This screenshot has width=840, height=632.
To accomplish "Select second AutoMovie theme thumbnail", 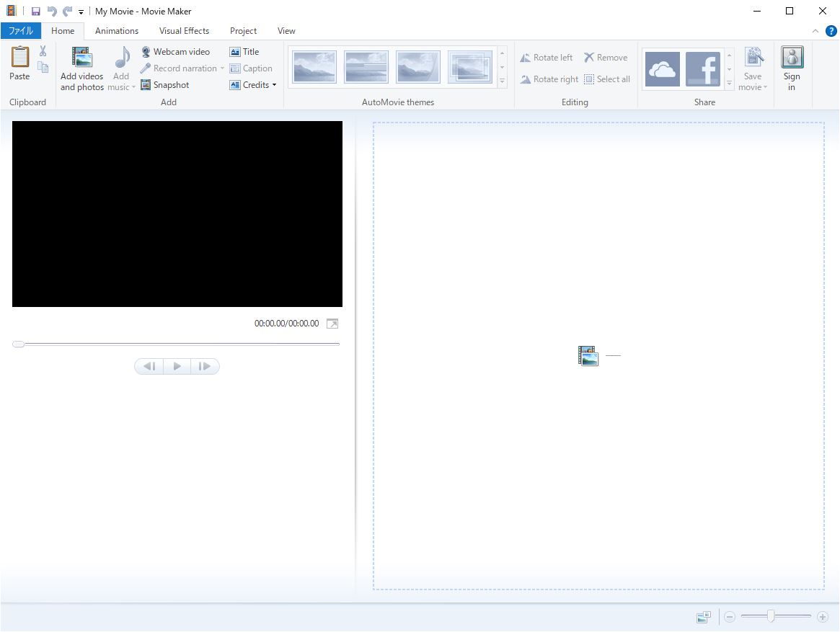I will tap(366, 67).
